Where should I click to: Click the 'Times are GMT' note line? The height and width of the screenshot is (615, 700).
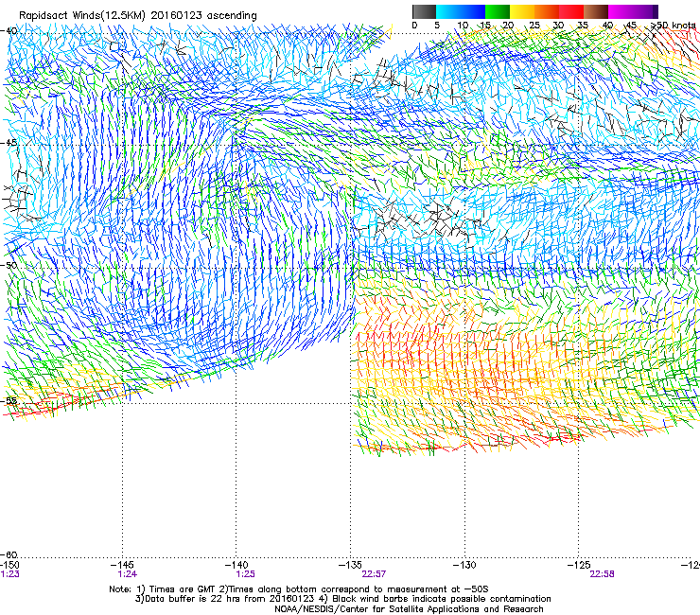click(x=299, y=589)
